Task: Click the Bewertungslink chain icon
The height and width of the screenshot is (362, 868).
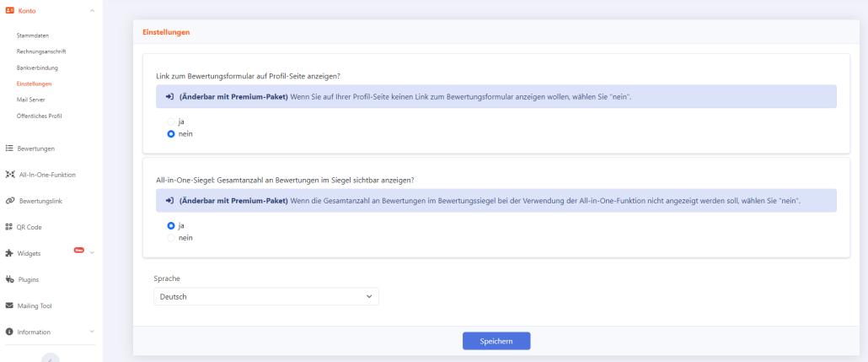Action: [x=9, y=201]
